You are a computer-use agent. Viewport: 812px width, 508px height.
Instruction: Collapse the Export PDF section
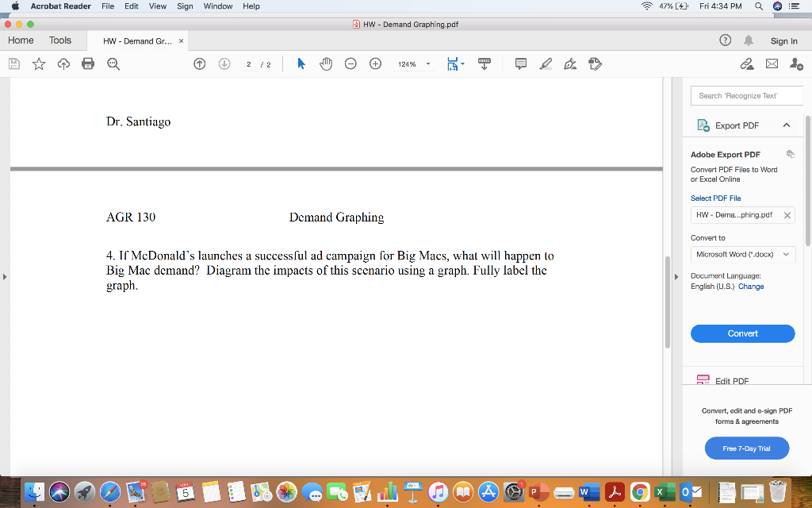point(787,125)
